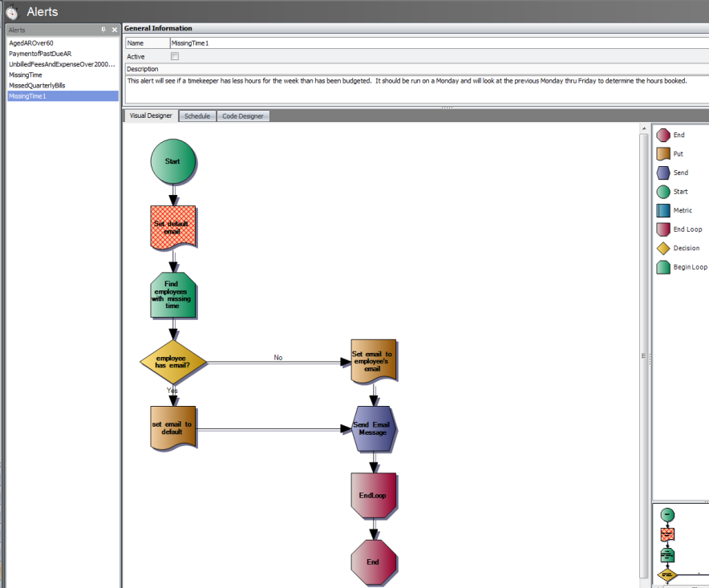
Task: Click the canvas scrollbar up arrow
Action: pyautogui.click(x=644, y=128)
